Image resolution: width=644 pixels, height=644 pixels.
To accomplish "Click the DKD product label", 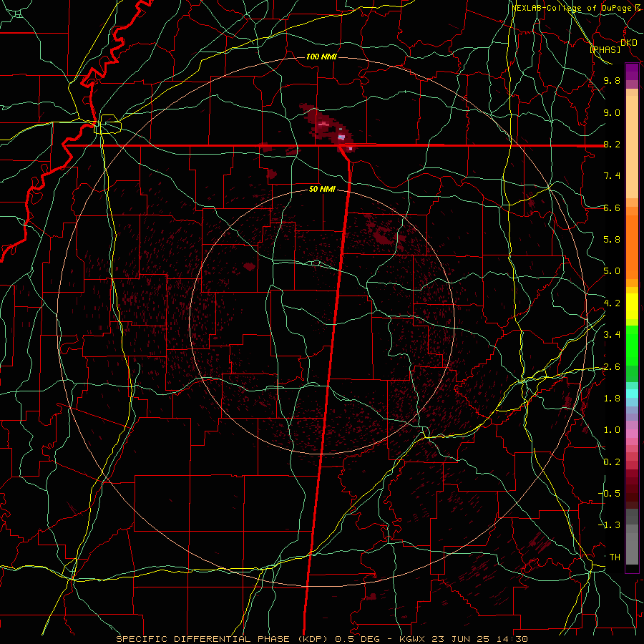I will (x=629, y=43).
